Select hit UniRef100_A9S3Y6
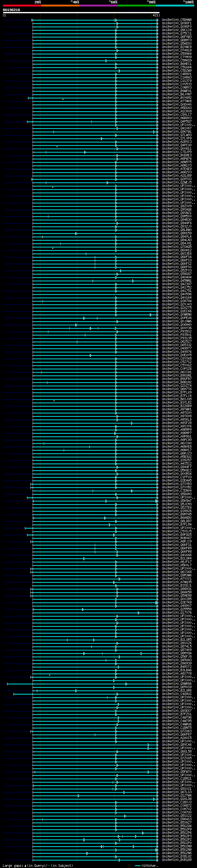The height and width of the screenshot is (868, 197). pos(177,426)
